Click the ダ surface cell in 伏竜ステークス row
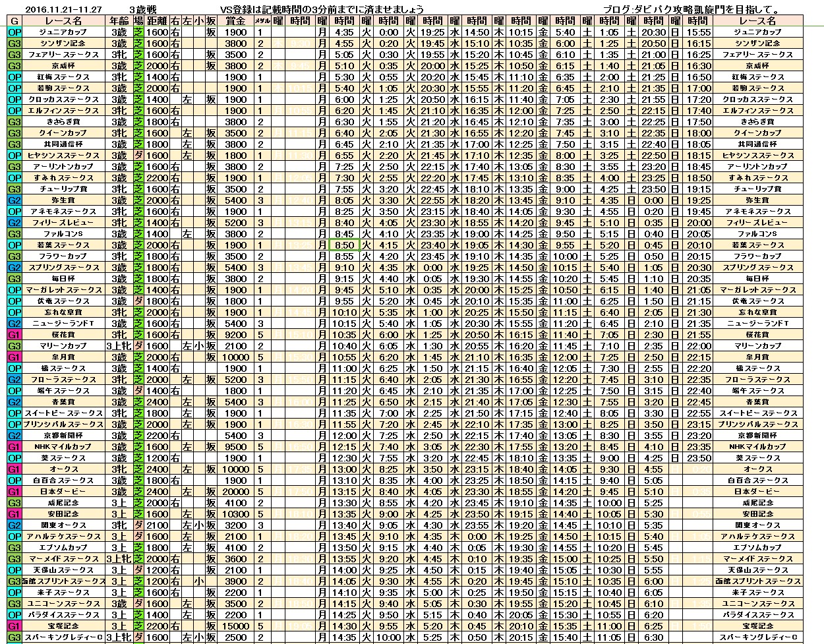Image resolution: width=824 pixels, height=644 pixels. [x=138, y=301]
